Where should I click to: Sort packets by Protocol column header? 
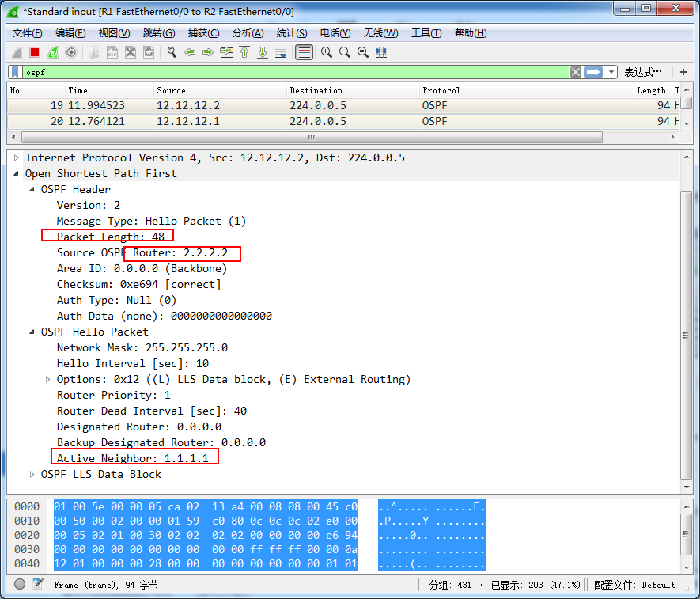[527, 91]
